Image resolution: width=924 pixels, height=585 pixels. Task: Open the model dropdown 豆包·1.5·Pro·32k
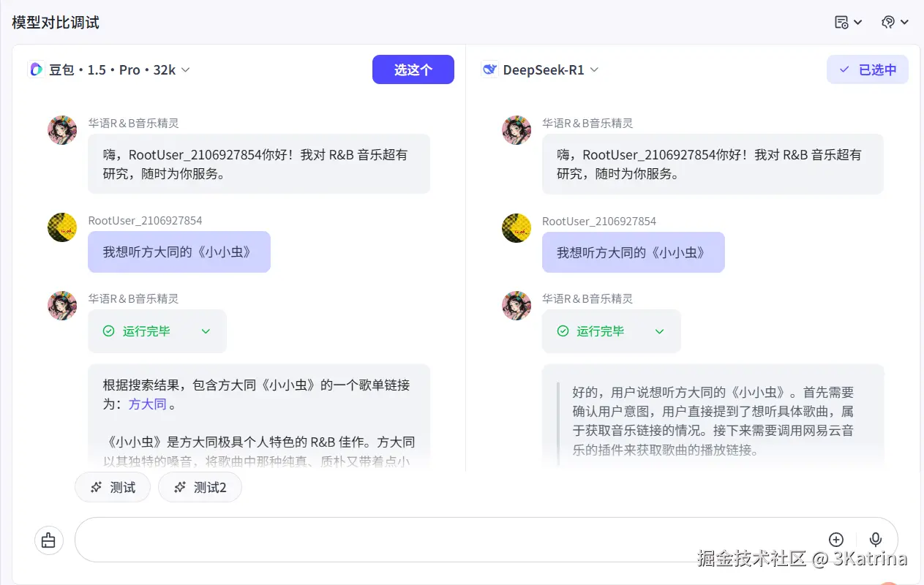110,69
